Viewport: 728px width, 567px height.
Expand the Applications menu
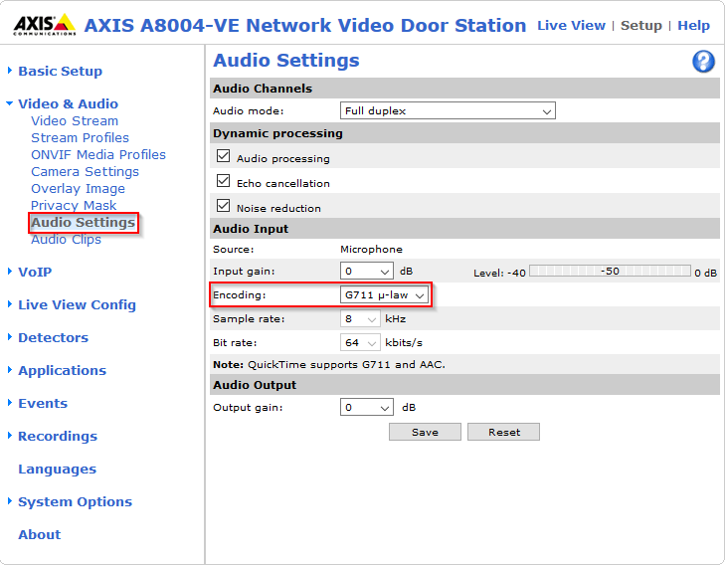[62, 371]
